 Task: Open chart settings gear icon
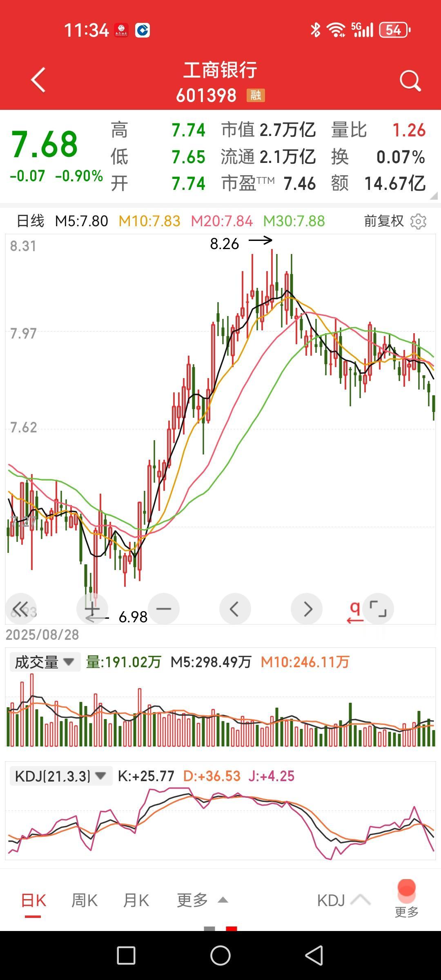[x=418, y=221]
